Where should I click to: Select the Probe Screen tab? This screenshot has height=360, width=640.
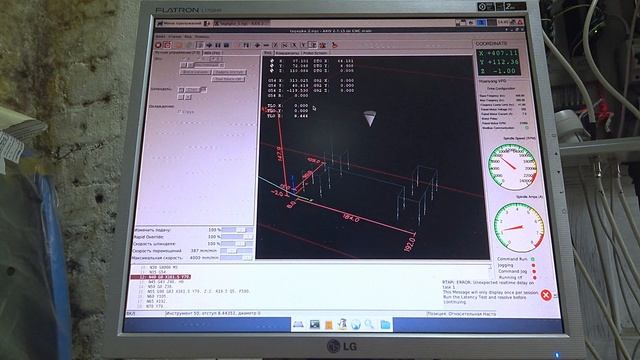[x=315, y=53]
